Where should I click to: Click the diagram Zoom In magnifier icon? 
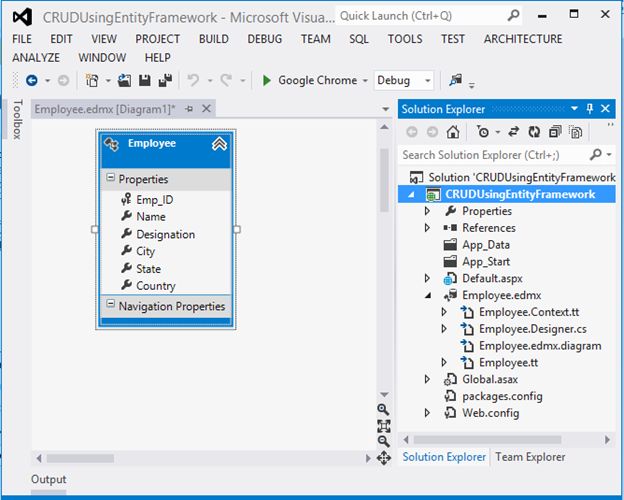click(383, 409)
